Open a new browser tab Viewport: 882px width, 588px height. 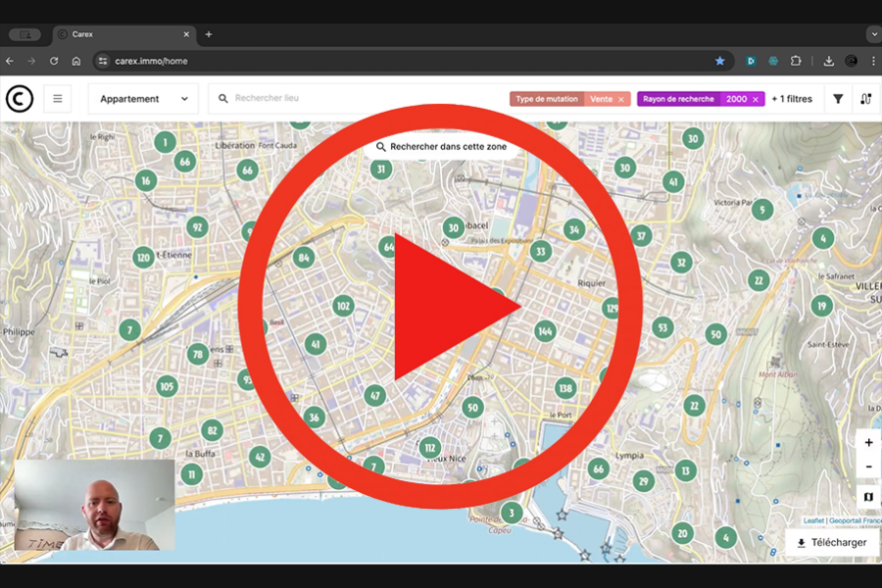pos(209,34)
